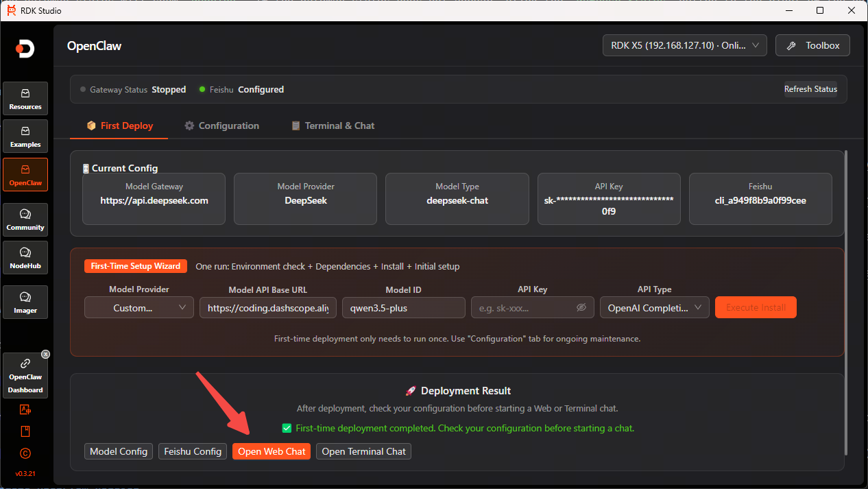
Task: Switch to the Terminal & Chat tab
Action: click(333, 126)
